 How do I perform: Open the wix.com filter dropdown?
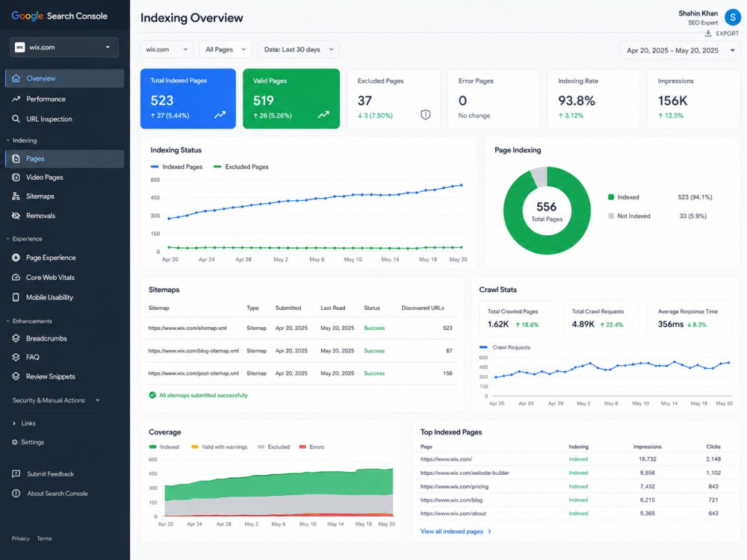[167, 49]
